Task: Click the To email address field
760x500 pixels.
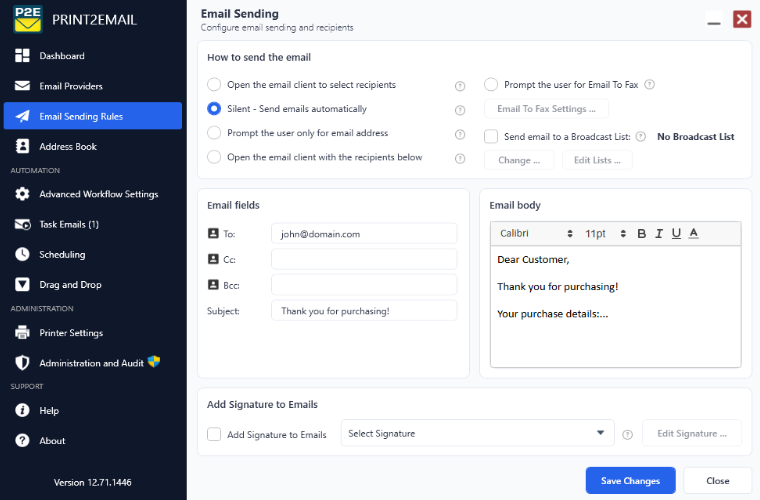Action: tap(364, 234)
